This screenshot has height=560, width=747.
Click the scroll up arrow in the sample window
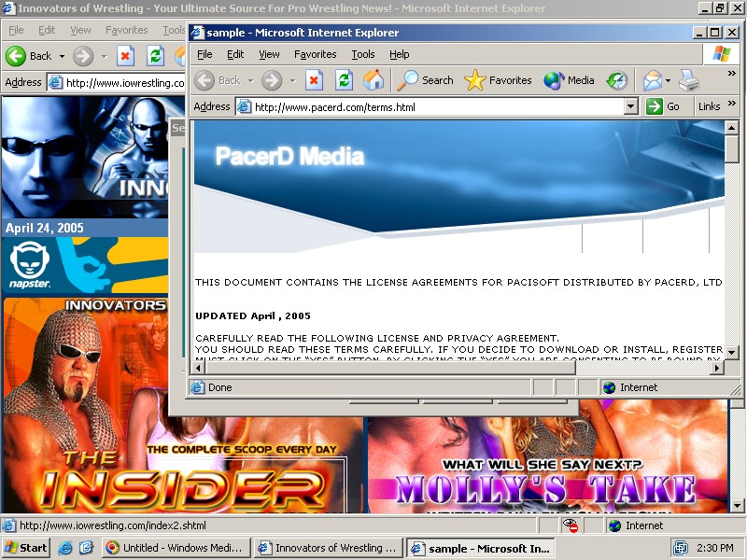point(731,128)
